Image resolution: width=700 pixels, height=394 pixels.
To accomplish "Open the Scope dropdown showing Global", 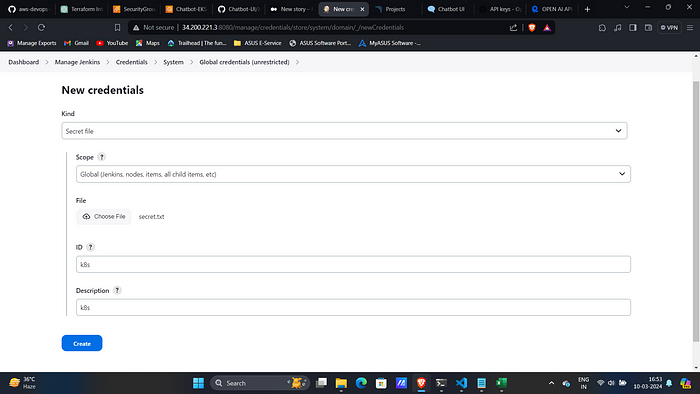I will 353,174.
